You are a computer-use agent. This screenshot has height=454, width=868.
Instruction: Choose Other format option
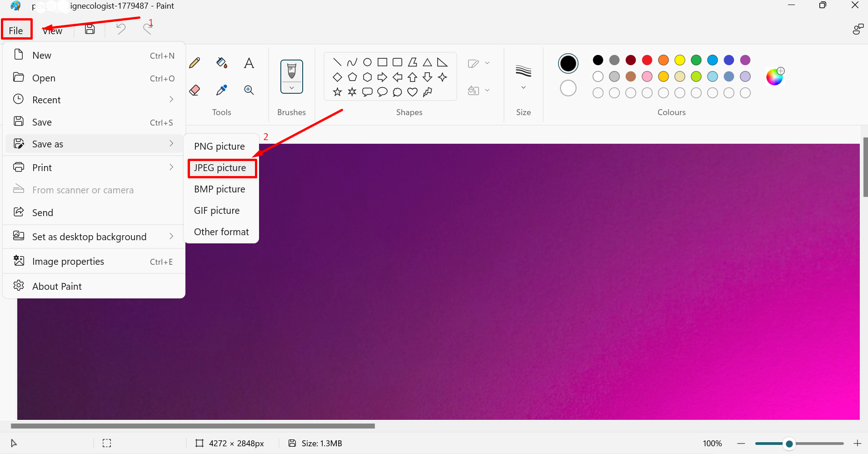click(222, 232)
